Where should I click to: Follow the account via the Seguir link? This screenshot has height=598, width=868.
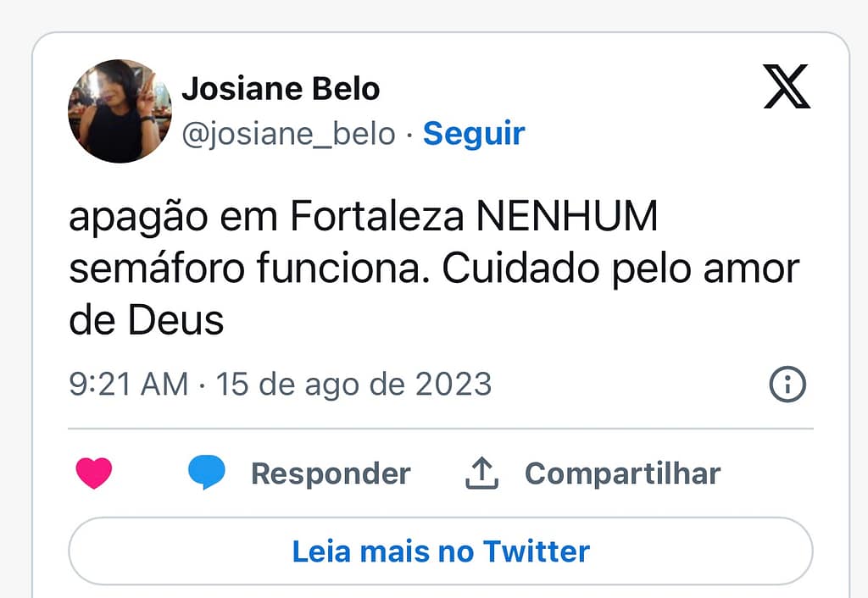474,133
